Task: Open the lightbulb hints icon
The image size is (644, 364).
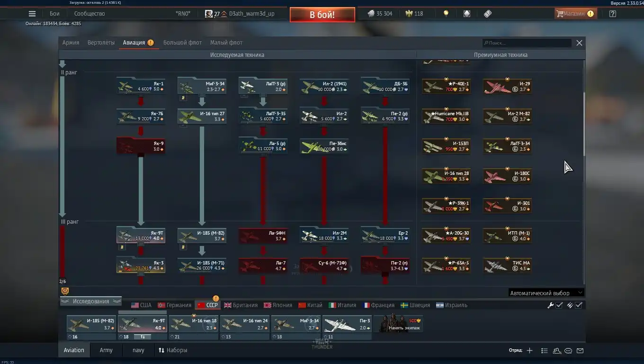Action: (x=446, y=14)
